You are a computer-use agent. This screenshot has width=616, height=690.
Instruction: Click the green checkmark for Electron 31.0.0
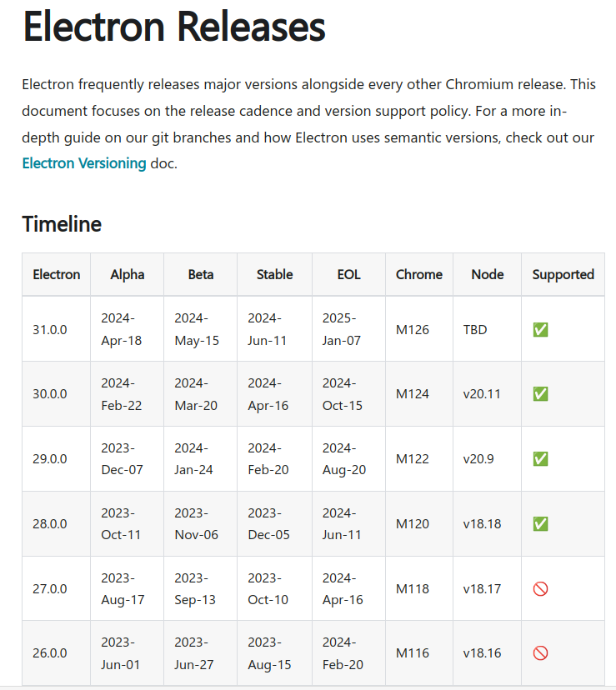540,330
